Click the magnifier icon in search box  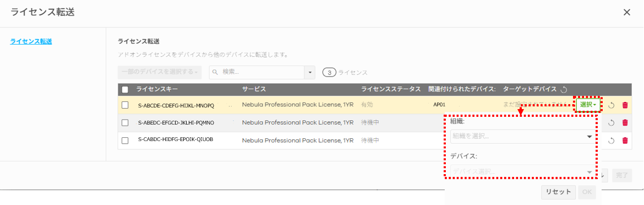[x=216, y=72]
